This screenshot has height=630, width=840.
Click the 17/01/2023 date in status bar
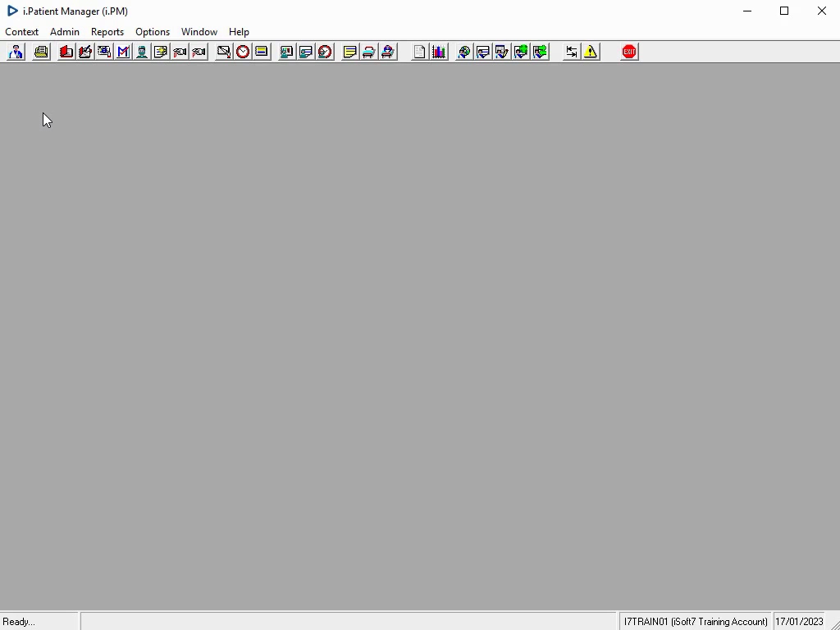[x=799, y=622]
